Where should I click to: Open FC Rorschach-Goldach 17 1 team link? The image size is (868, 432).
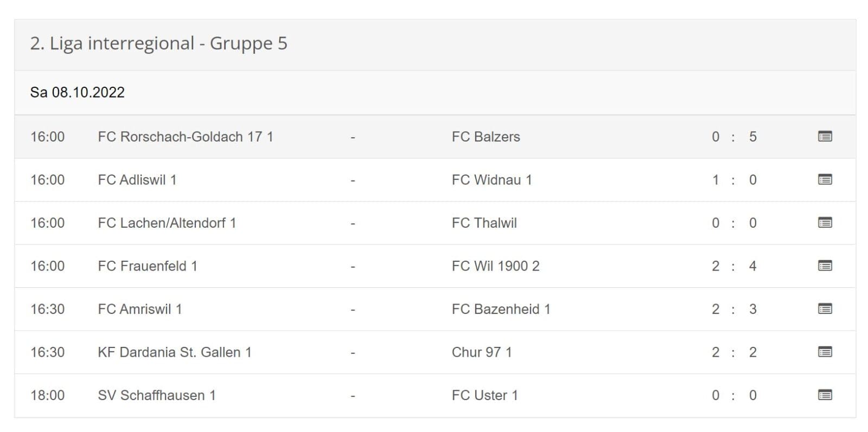coord(185,137)
